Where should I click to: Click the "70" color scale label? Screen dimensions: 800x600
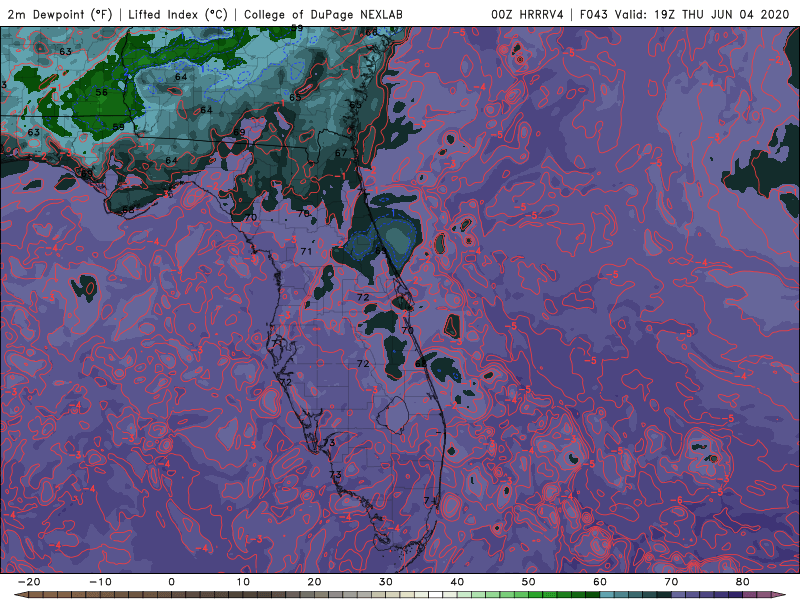(671, 582)
